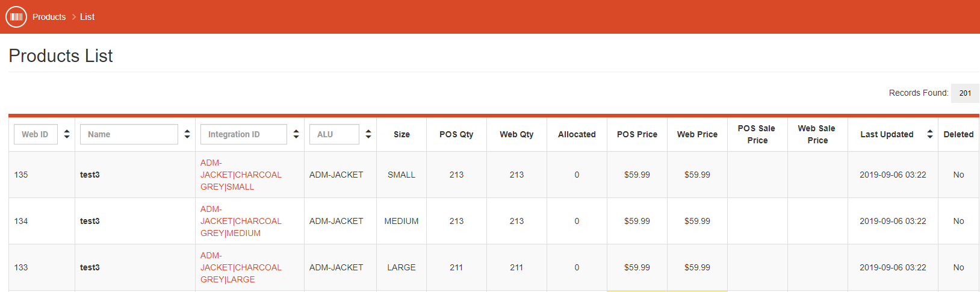Click the Web Sale Price header
This screenshot has width=980, height=292.
(x=817, y=134)
